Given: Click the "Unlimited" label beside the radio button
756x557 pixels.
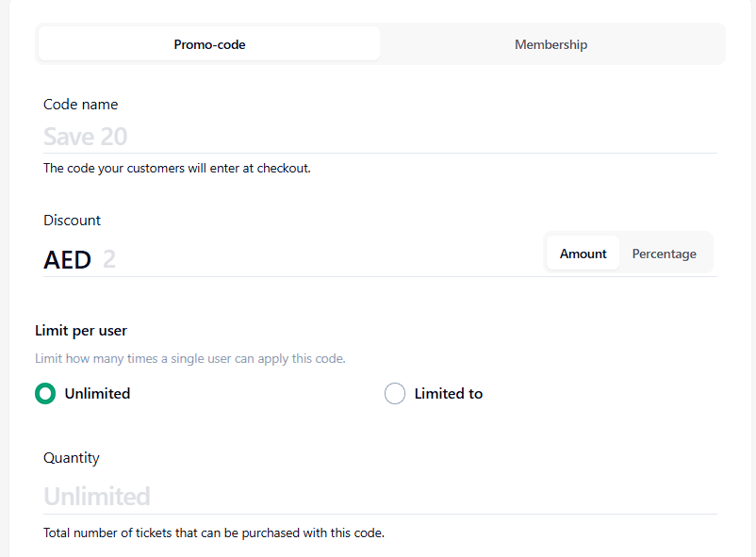Looking at the screenshot, I should click(x=97, y=394).
